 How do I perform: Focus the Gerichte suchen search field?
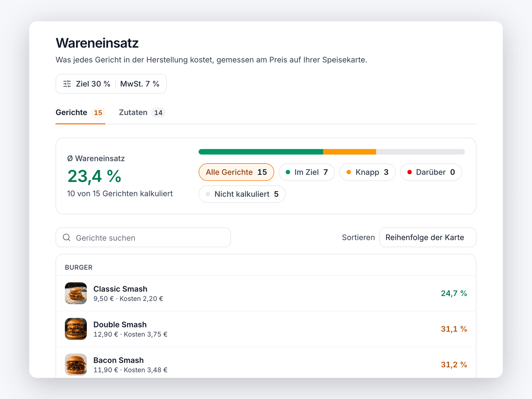pyautogui.click(x=143, y=237)
